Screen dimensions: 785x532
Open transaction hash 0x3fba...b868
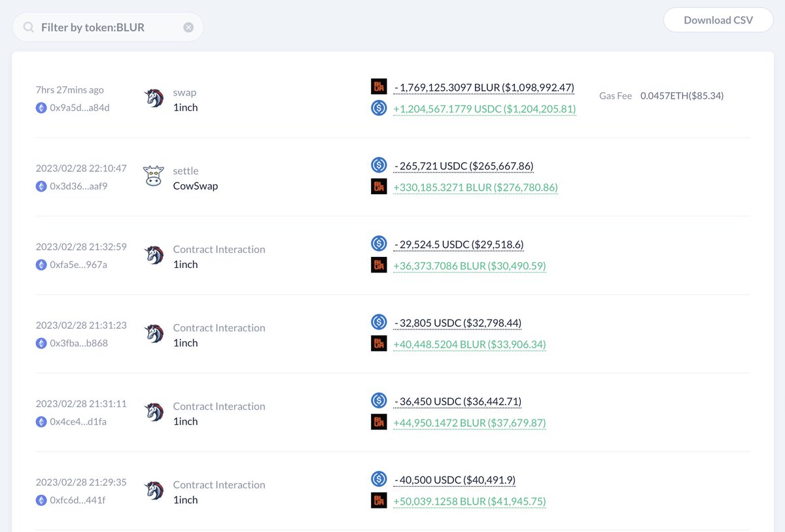click(79, 342)
